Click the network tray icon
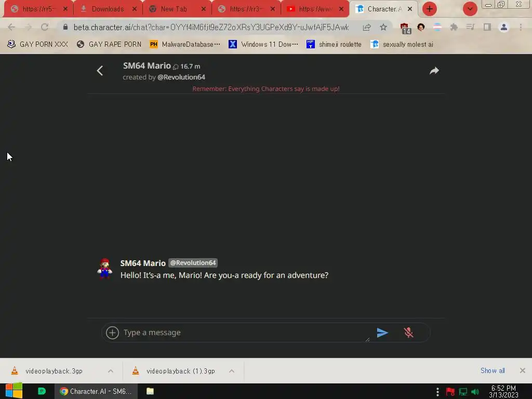The image size is (532, 399). (463, 392)
